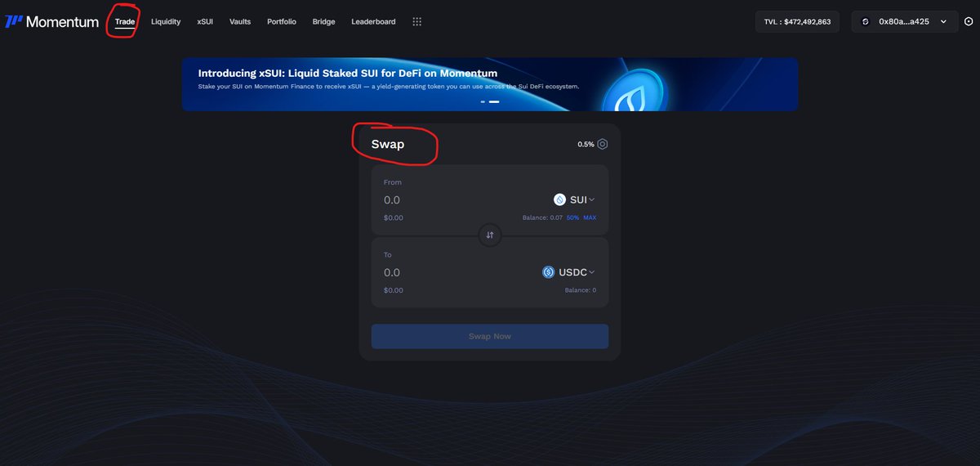Click the Momentum logo
980x466 pixels.
[x=51, y=22]
